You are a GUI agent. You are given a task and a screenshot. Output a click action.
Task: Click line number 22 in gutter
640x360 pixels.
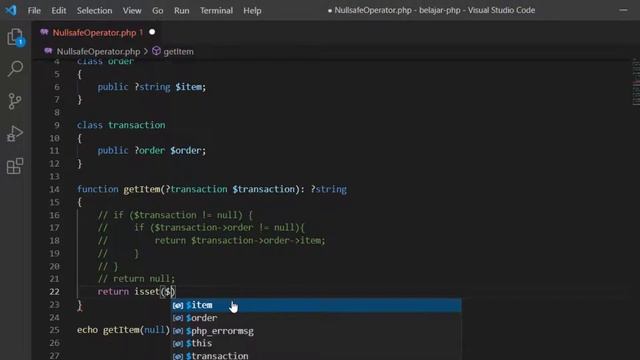click(x=54, y=292)
